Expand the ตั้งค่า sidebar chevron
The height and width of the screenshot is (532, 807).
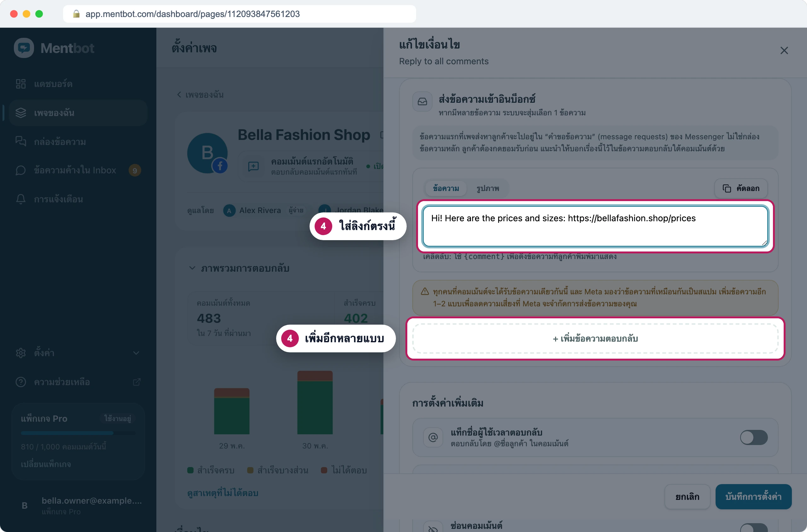136,353
